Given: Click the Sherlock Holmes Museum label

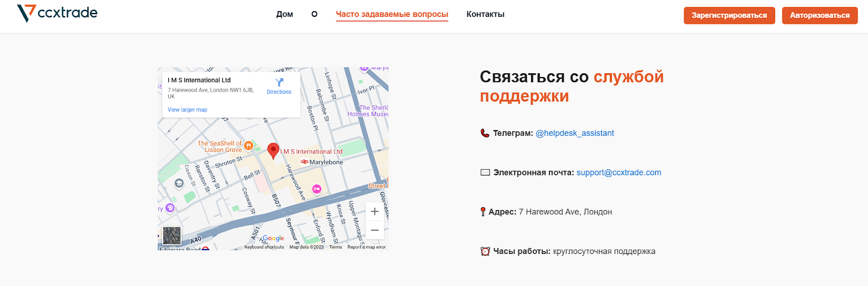Looking at the screenshot, I should pyautogui.click(x=368, y=111).
